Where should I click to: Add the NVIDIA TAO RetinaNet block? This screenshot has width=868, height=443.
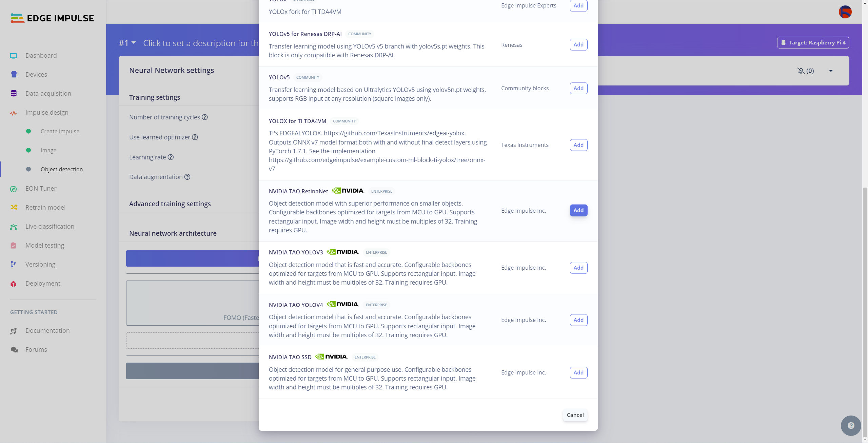(x=578, y=210)
